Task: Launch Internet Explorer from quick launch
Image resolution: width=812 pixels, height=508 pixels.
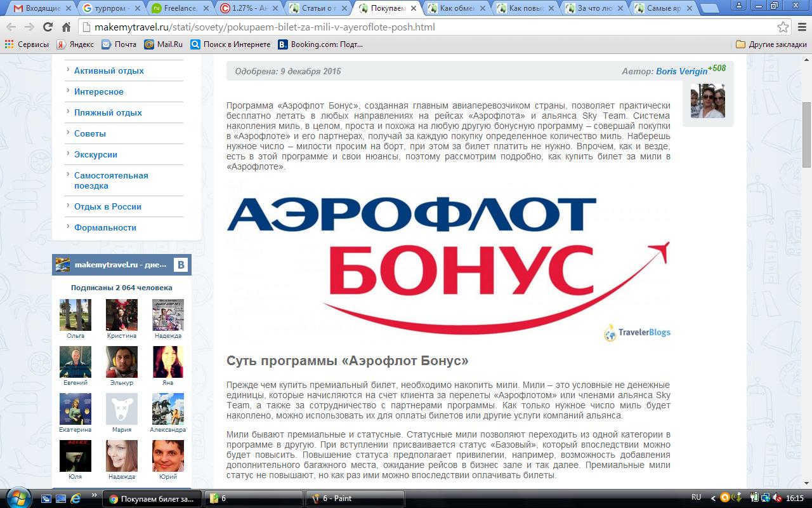Action: point(75,498)
